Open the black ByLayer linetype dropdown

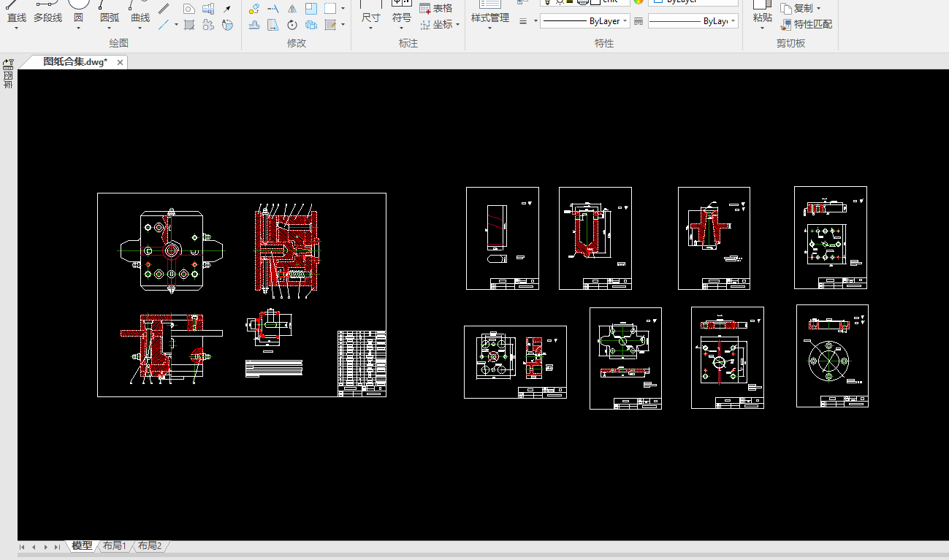(586, 21)
